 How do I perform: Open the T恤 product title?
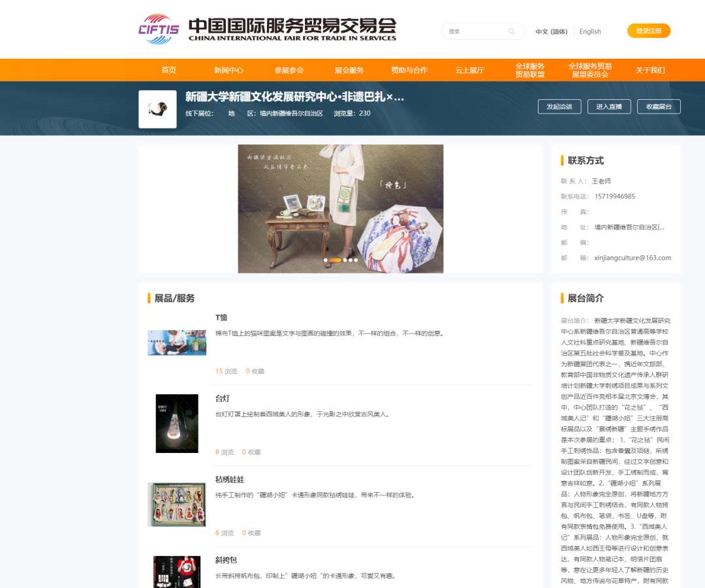coord(221,317)
